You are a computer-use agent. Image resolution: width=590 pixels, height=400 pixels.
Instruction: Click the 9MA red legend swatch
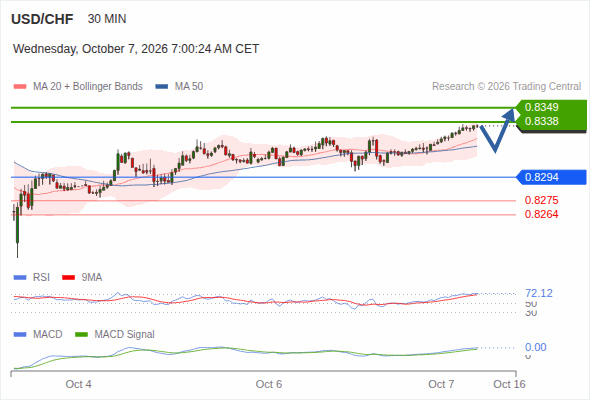coord(68,278)
